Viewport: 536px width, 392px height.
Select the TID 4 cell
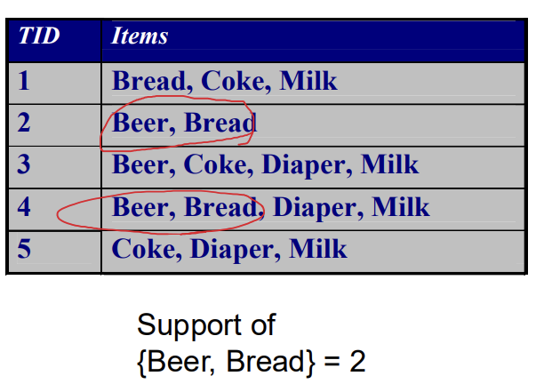click(x=55, y=210)
